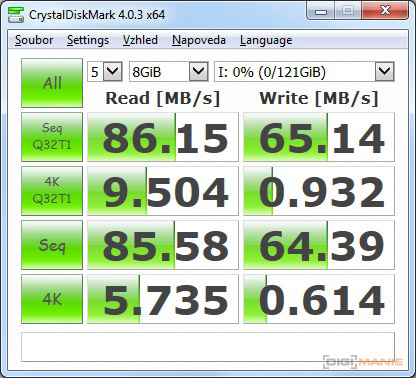Open the Vzhled menu

[140, 40]
